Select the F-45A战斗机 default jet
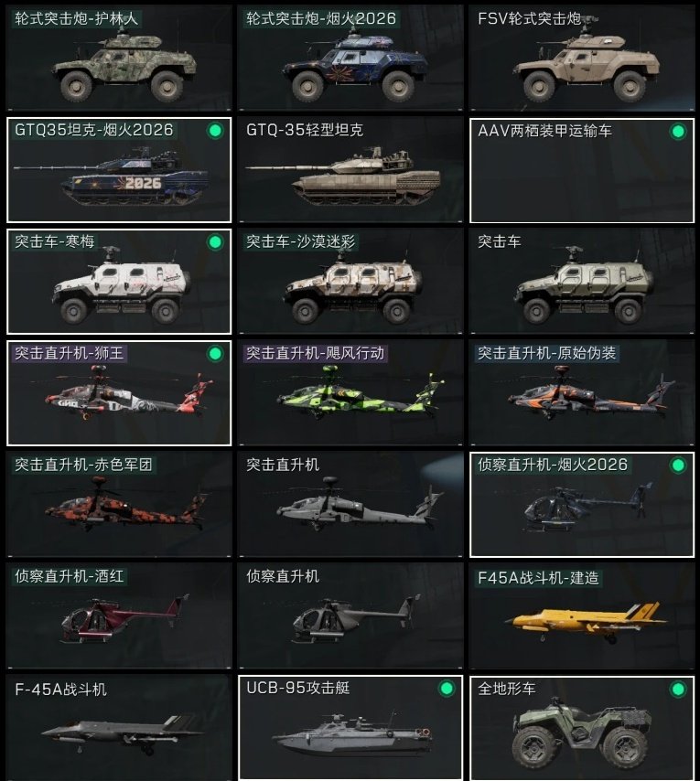This screenshot has height=781, width=700. click(x=119, y=728)
